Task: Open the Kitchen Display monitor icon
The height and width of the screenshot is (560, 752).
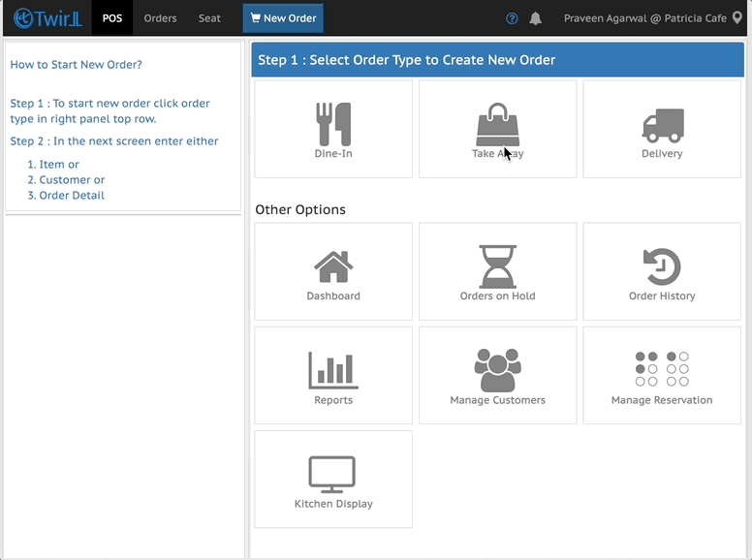Action: (331, 474)
